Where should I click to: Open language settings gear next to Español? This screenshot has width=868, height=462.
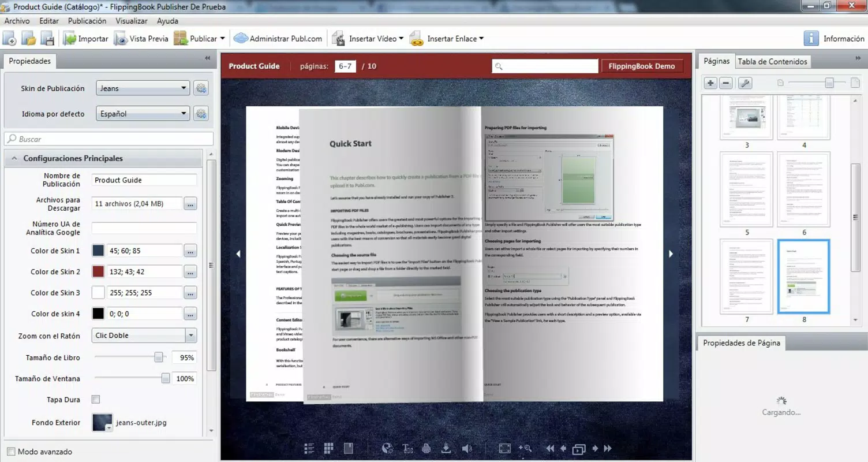(201, 114)
